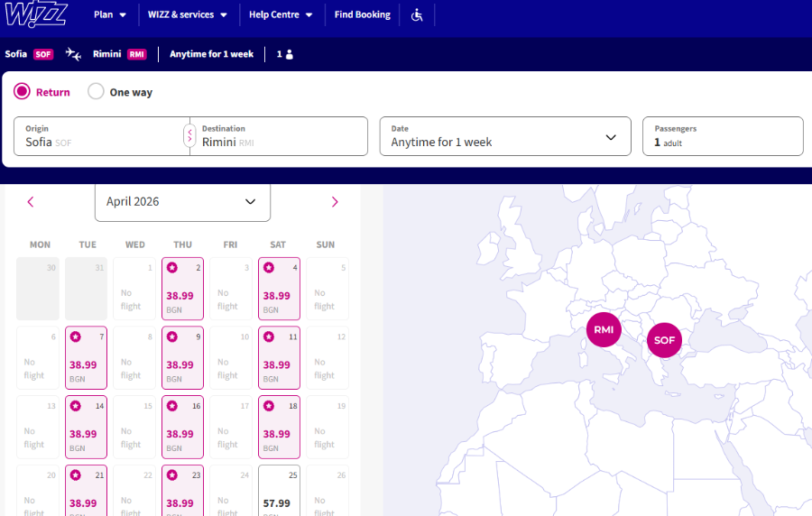
Task: Click the 'No flight' cell for April 15
Action: [x=134, y=427]
